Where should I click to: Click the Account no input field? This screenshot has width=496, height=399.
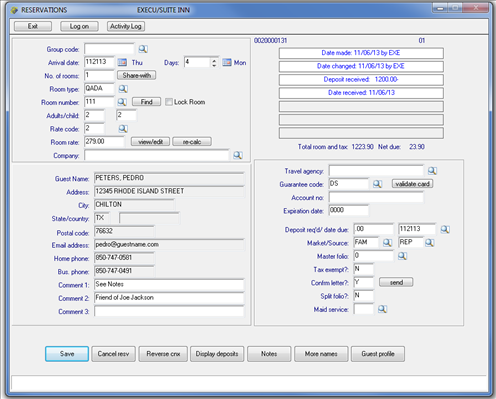click(376, 197)
